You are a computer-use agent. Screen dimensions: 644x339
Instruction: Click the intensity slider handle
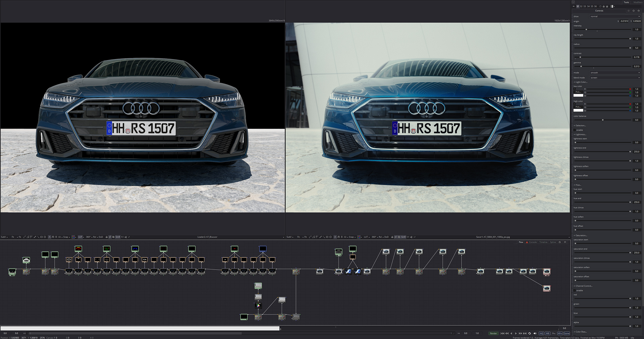[586, 30]
